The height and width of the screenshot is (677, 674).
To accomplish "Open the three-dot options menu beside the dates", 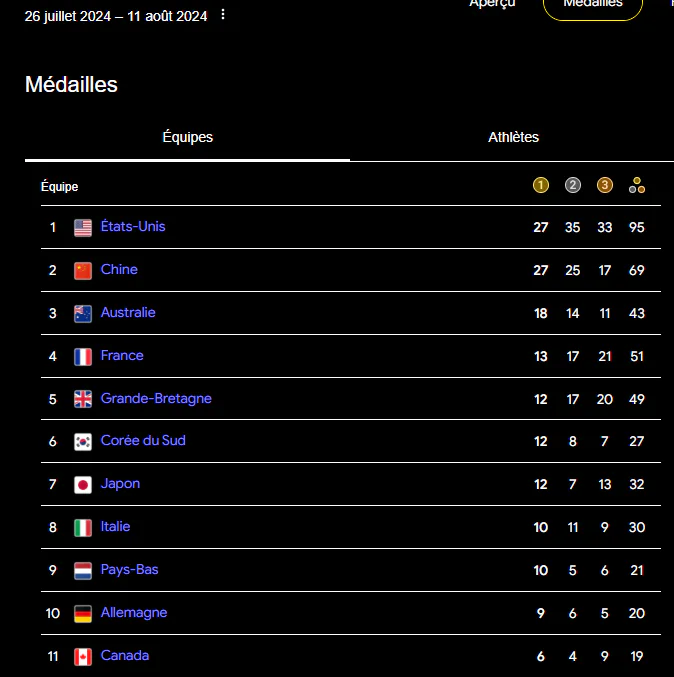I will point(223,15).
